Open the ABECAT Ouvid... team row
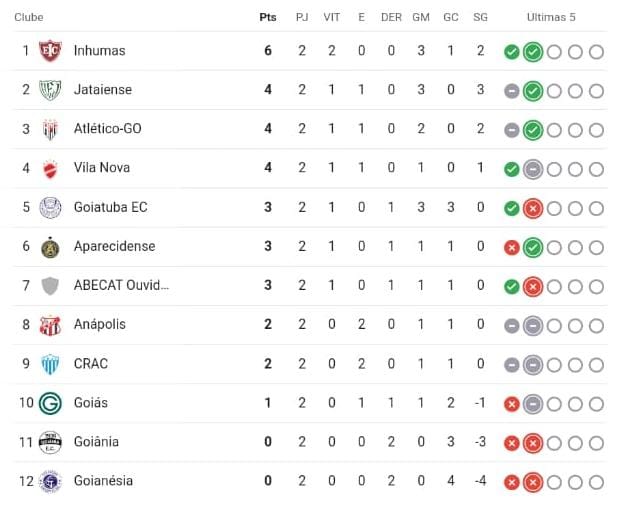This screenshot has height=510, width=621. click(310, 286)
